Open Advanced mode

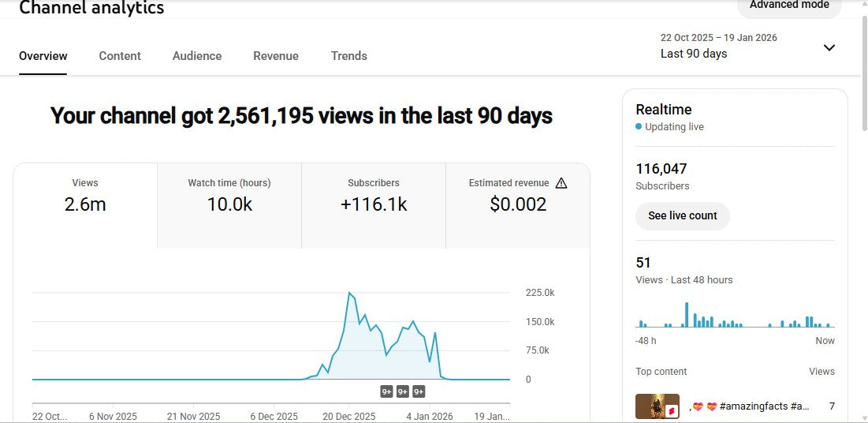point(789,6)
